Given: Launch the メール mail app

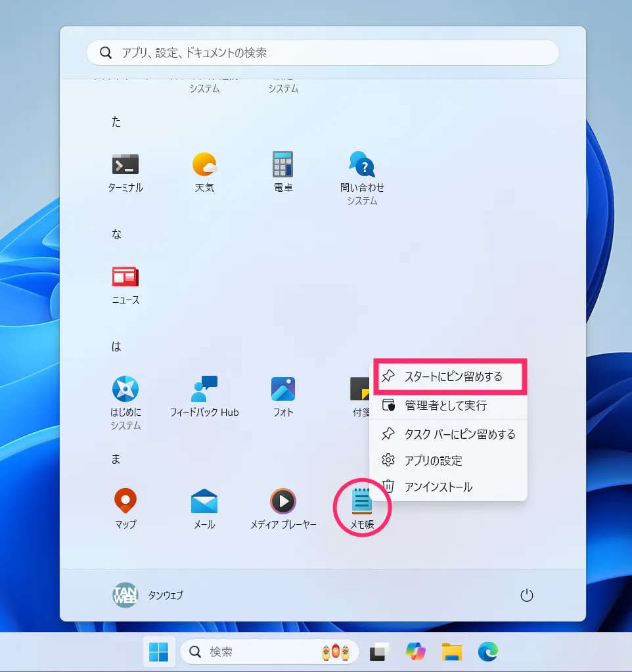Looking at the screenshot, I should pos(204,508).
